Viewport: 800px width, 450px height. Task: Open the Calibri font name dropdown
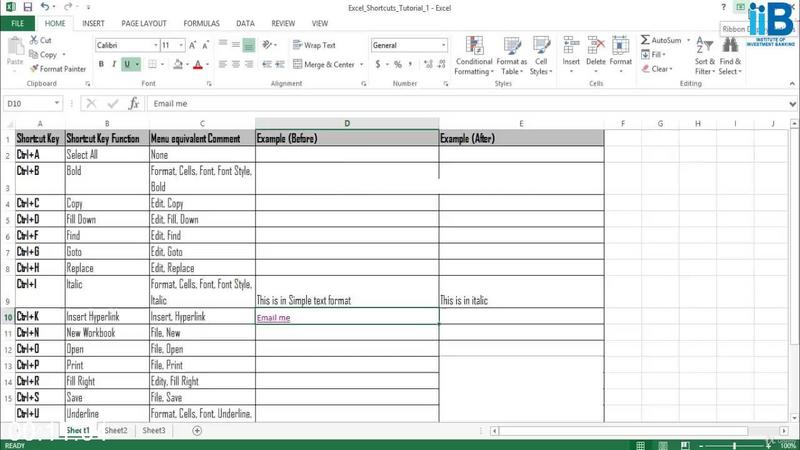(156, 45)
